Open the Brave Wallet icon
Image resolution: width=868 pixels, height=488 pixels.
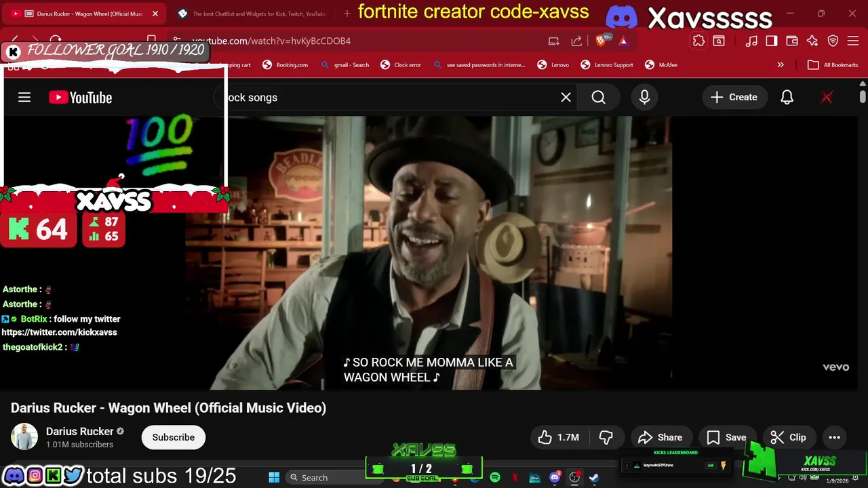pos(792,41)
